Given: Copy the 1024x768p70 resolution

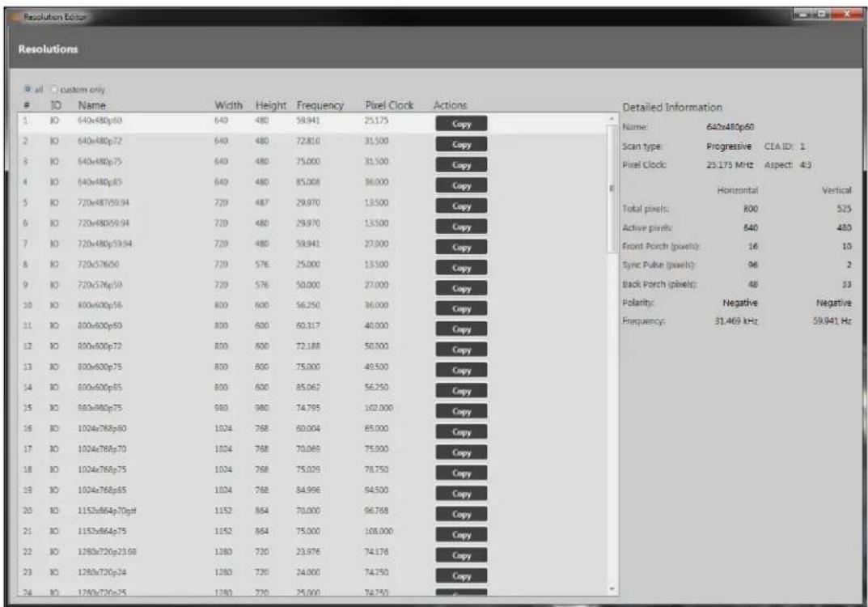Looking at the screenshot, I should [461, 452].
